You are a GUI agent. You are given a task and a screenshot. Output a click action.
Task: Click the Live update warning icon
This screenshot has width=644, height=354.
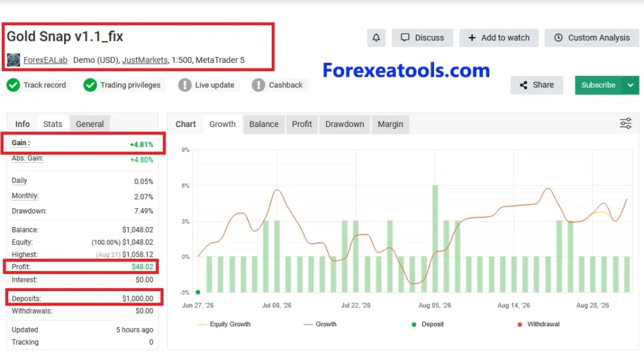(185, 85)
